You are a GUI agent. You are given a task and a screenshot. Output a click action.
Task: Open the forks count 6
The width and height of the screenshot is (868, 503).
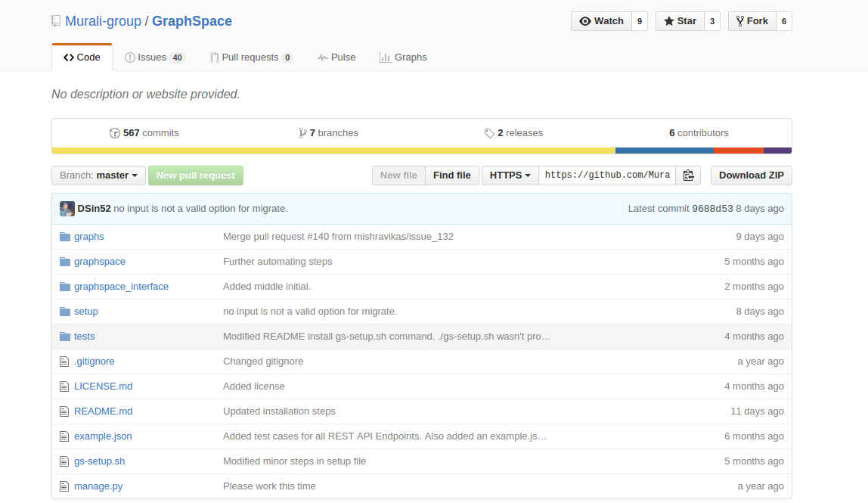(784, 21)
